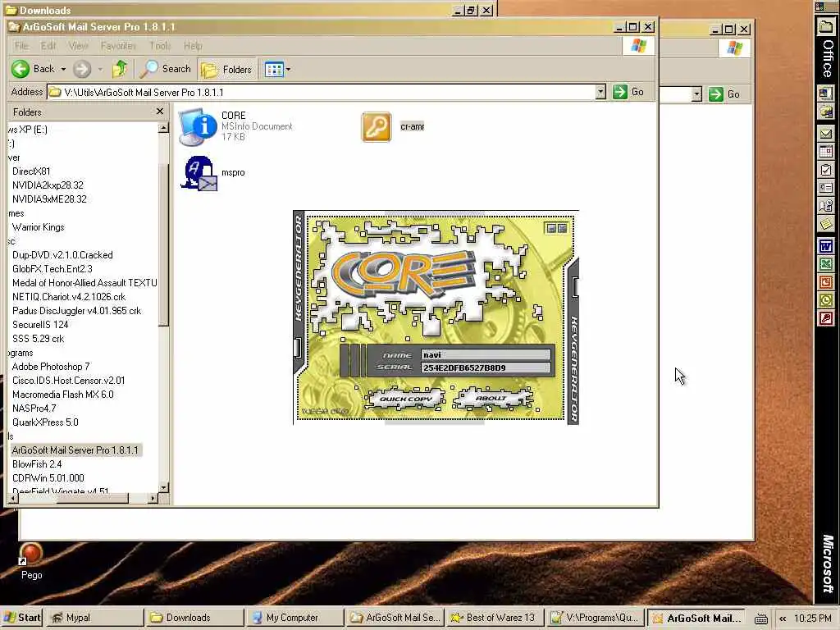Select QuarkXPress 5.0 folder
Viewport: 840px width, 630px height.
coord(45,422)
